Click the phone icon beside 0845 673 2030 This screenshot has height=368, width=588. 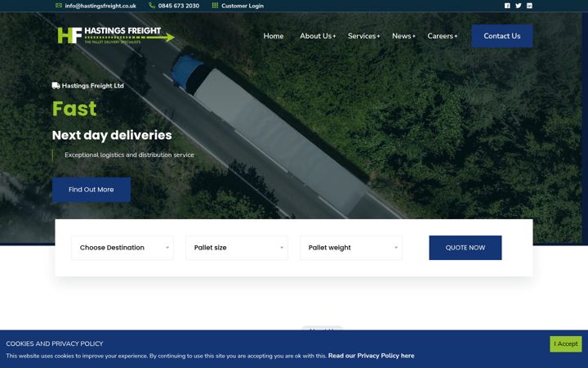point(152,5)
